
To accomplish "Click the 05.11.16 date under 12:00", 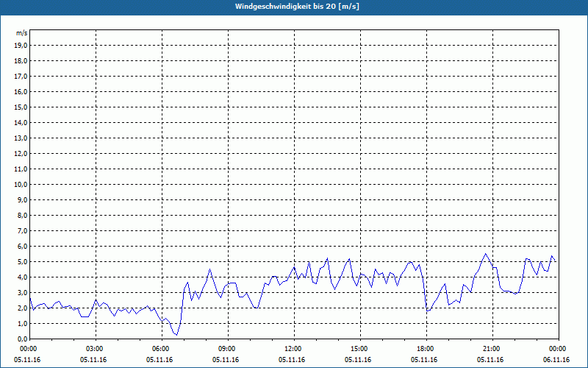I will click(x=291, y=360).
